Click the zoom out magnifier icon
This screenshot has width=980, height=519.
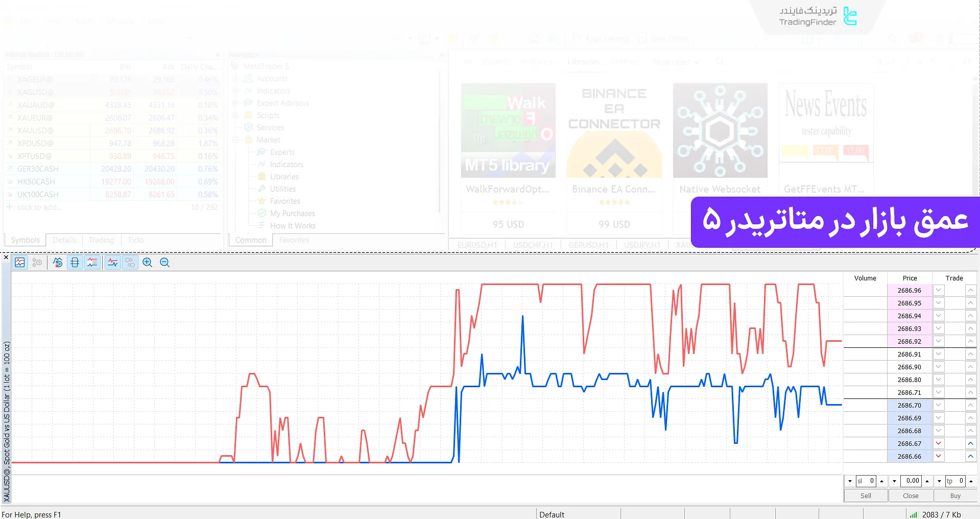[164, 263]
